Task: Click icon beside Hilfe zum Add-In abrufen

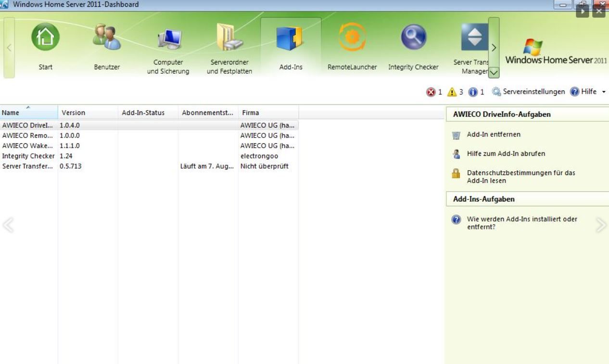Action: point(456,154)
